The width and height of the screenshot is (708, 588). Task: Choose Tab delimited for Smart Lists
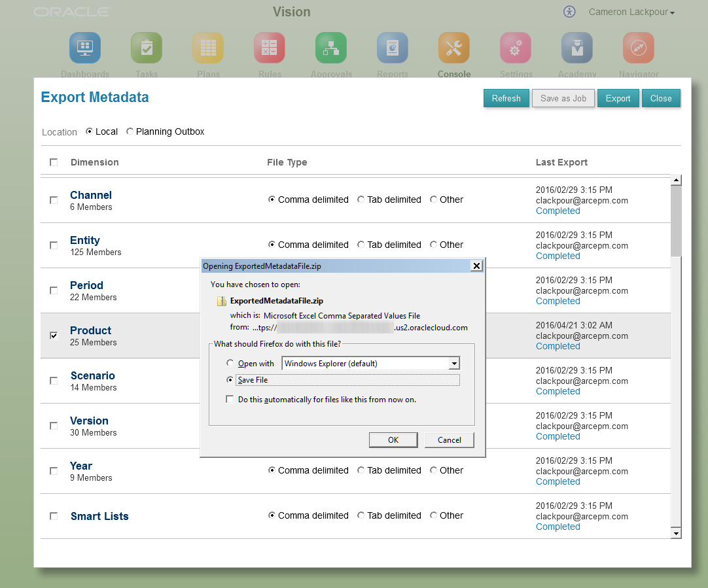361,515
